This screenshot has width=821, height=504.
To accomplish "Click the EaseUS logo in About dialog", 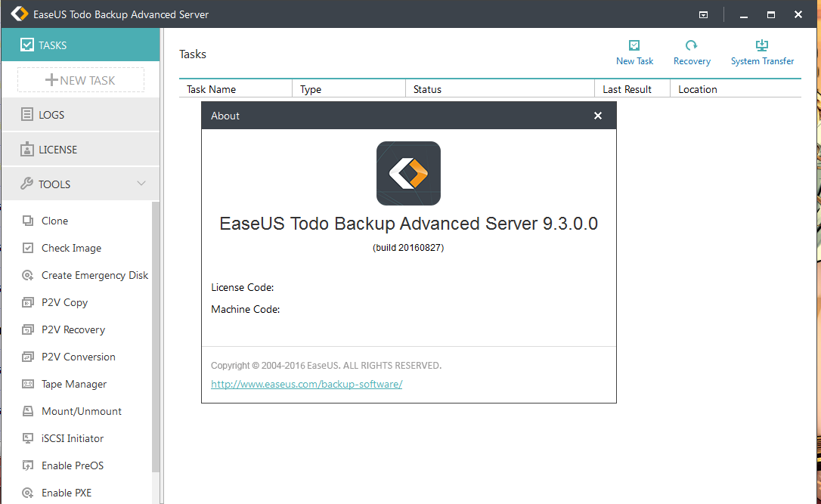I will click(408, 173).
